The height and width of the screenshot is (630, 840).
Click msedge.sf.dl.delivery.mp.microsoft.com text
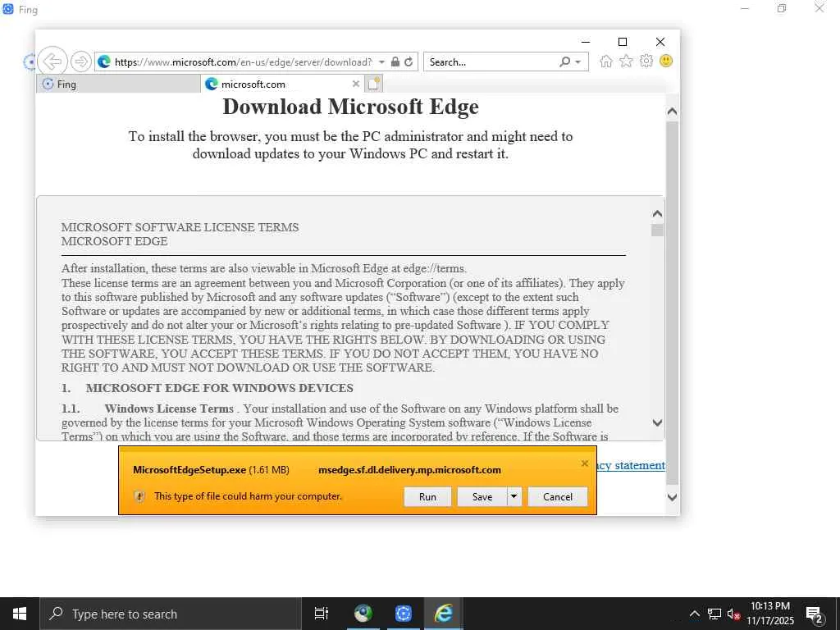pyautogui.click(x=410, y=470)
